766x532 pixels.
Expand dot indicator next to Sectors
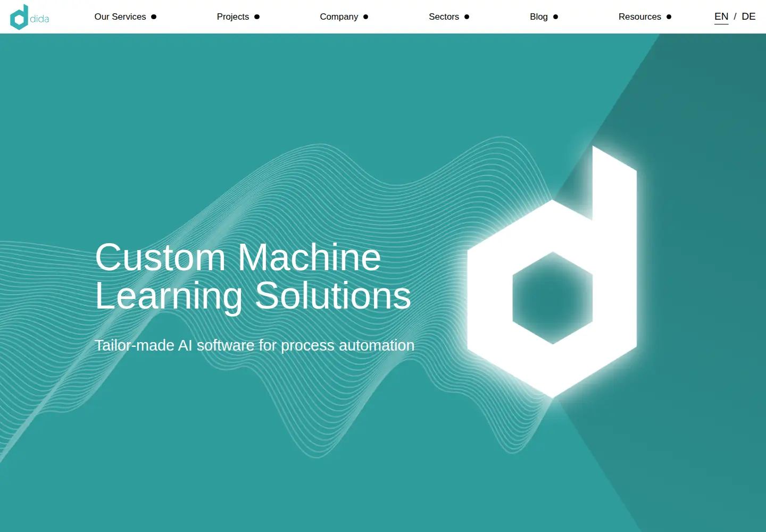[x=467, y=17]
